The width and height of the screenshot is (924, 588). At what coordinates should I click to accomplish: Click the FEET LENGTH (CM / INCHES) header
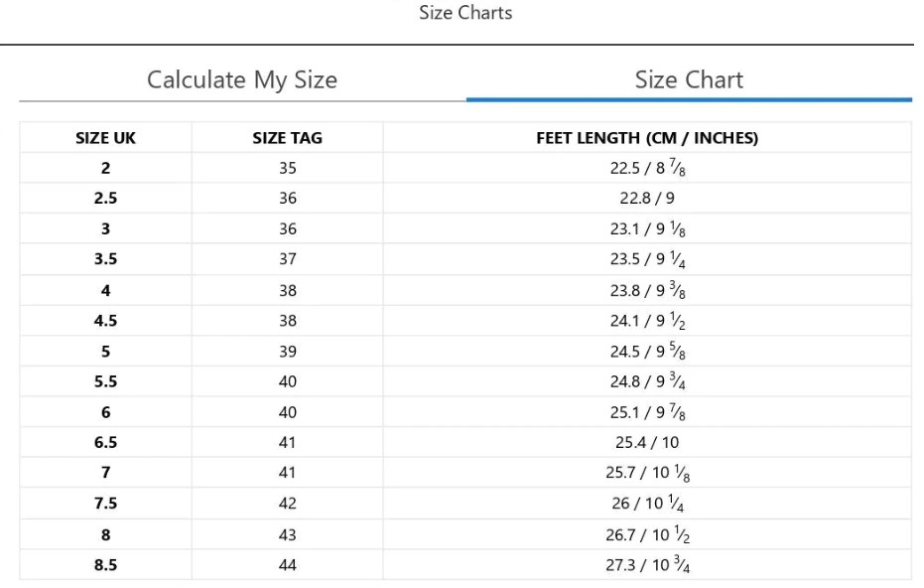(x=647, y=137)
